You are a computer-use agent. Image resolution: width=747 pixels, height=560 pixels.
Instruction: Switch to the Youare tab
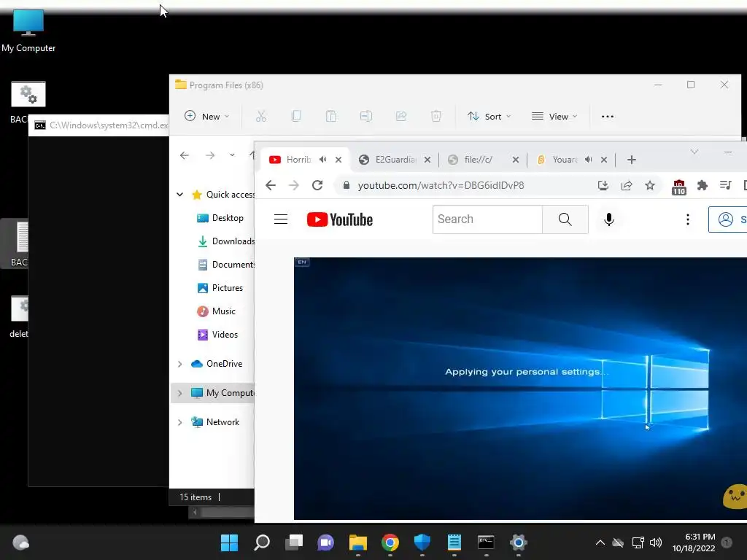point(565,160)
